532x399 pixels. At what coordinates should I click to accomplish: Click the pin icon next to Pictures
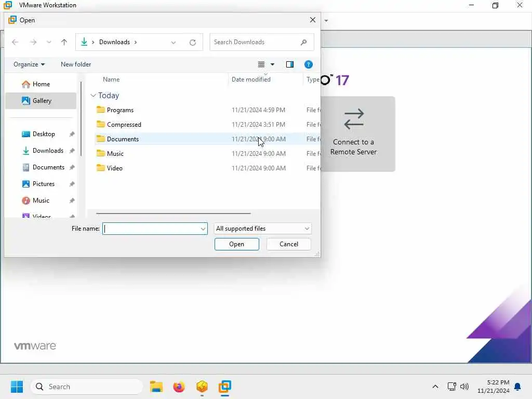(x=72, y=184)
